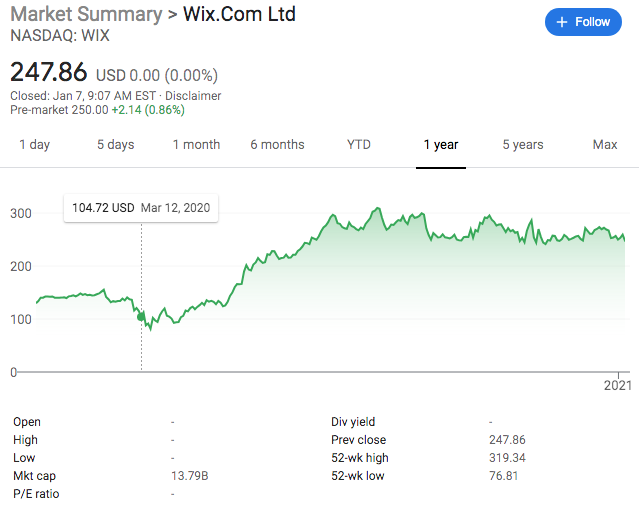Image resolution: width=639 pixels, height=508 pixels.
Task: Switch to the YTD tab
Action: [359, 145]
